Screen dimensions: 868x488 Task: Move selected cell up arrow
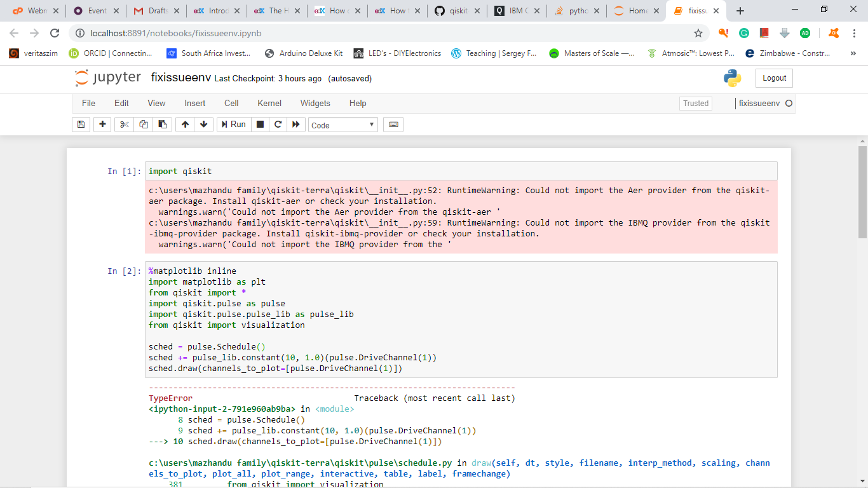pyautogui.click(x=185, y=125)
